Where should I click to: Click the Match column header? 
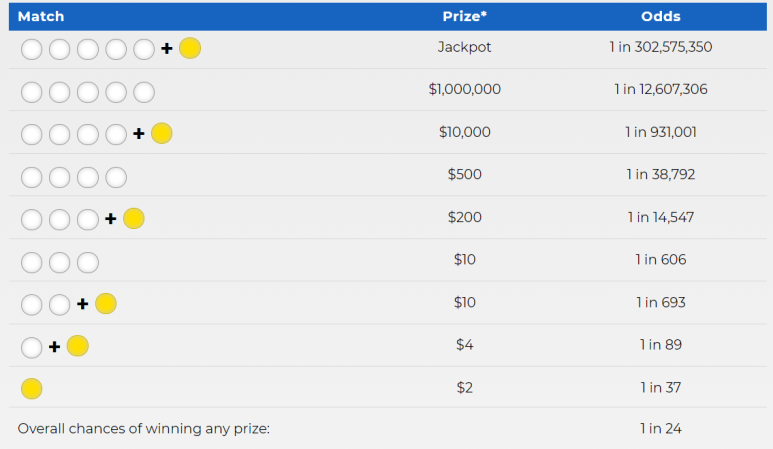(x=41, y=16)
